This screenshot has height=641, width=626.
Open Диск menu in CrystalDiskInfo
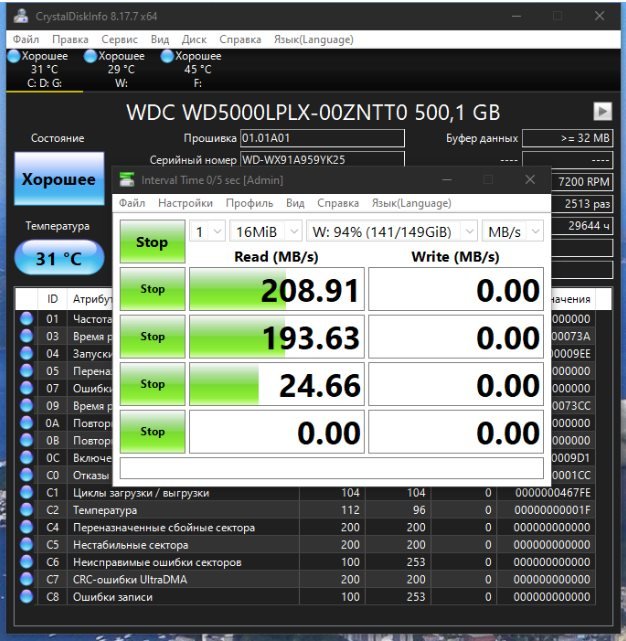coord(194,39)
